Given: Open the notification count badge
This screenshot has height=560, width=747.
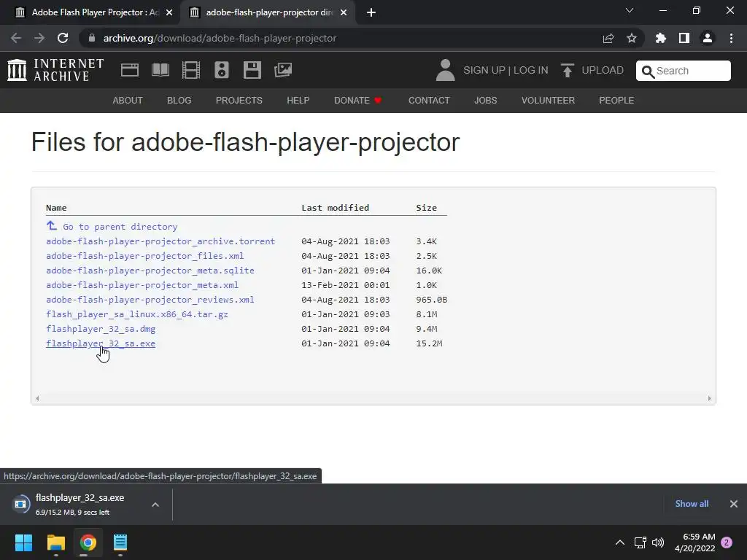Looking at the screenshot, I should [727, 542].
